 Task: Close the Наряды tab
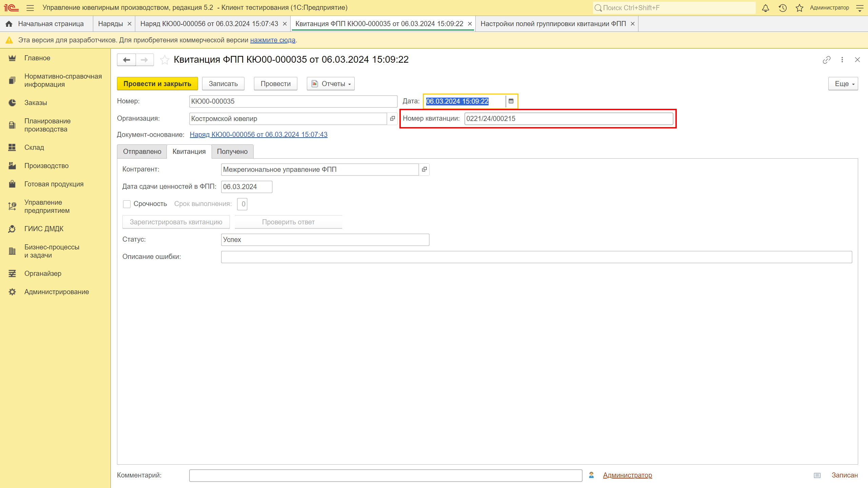click(129, 24)
